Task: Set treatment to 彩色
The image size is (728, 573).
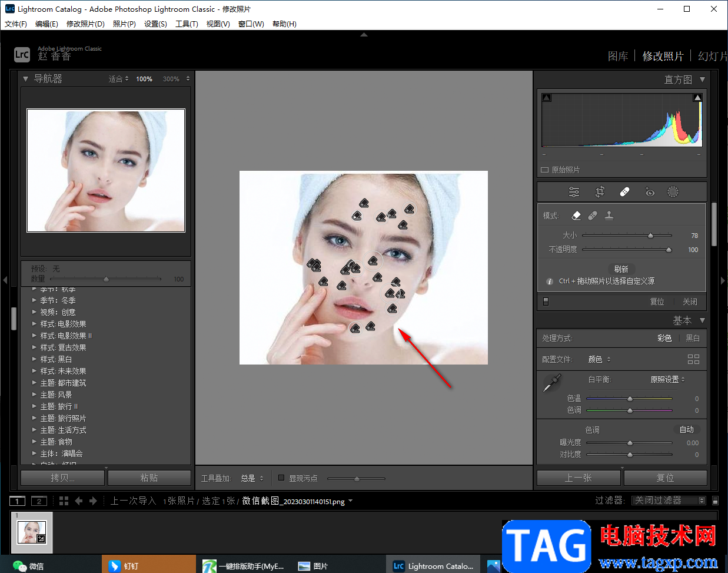Action: [664, 338]
